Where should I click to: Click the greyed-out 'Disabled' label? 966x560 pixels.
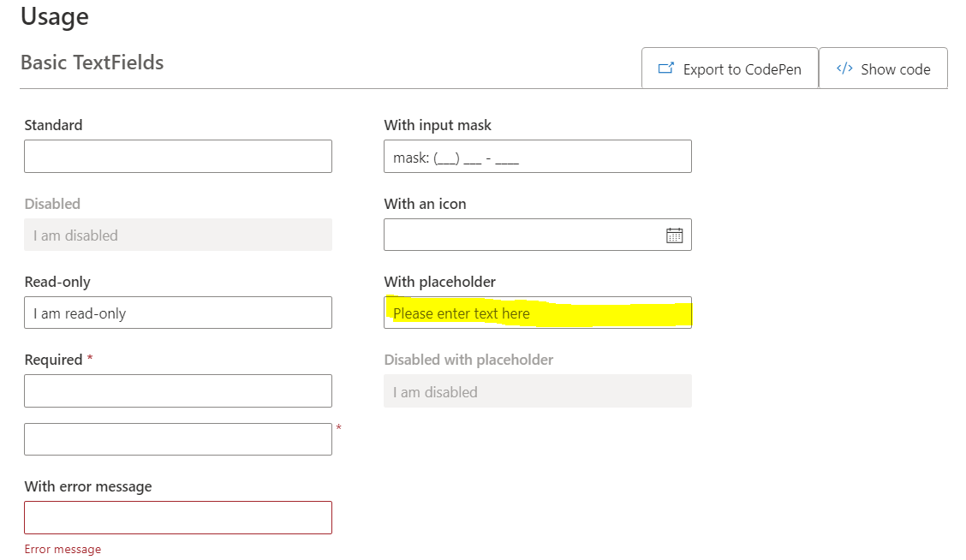coord(52,204)
